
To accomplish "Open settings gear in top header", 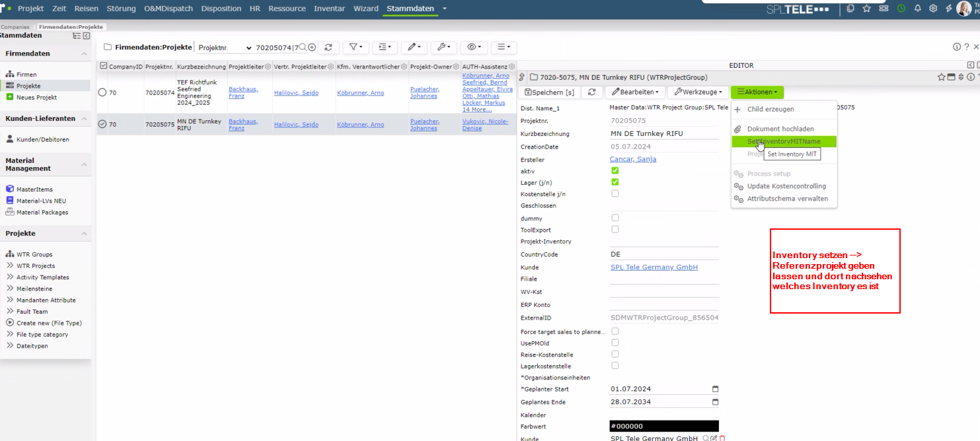I will coord(934,9).
